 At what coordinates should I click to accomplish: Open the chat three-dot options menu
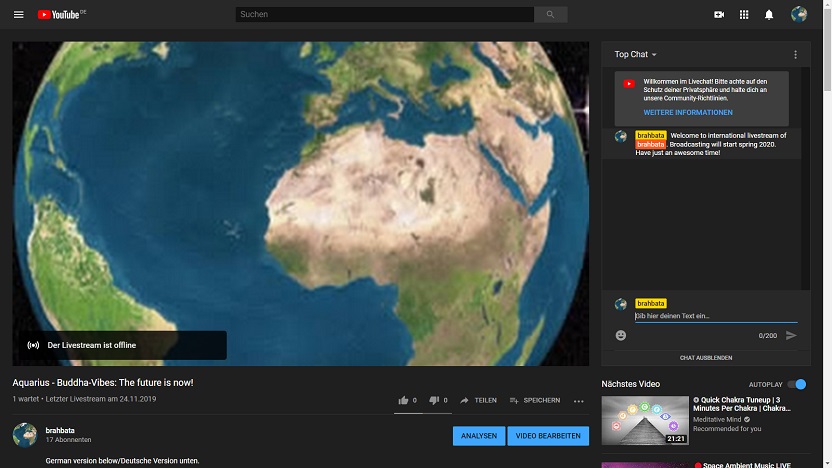[x=796, y=55]
